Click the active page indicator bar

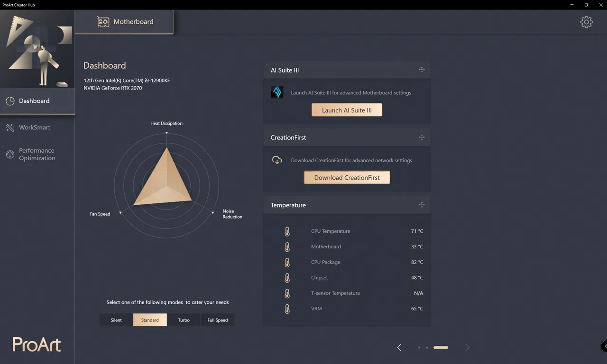point(441,347)
